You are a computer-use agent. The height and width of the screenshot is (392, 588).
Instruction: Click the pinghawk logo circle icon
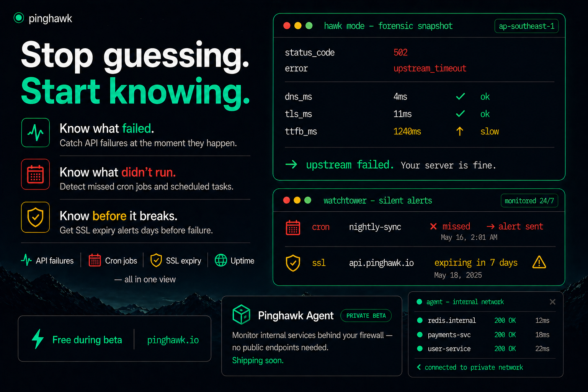pos(19,18)
